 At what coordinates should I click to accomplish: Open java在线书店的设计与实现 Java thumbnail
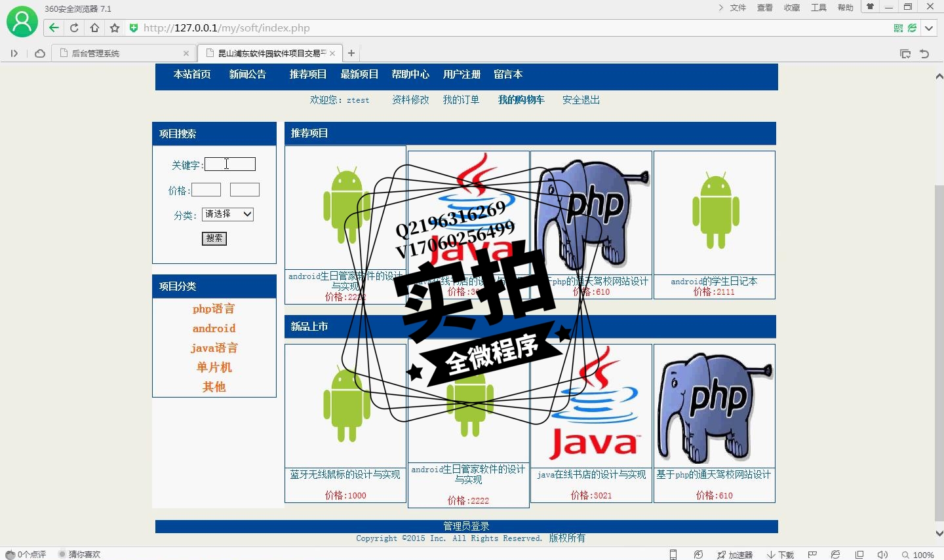point(591,406)
